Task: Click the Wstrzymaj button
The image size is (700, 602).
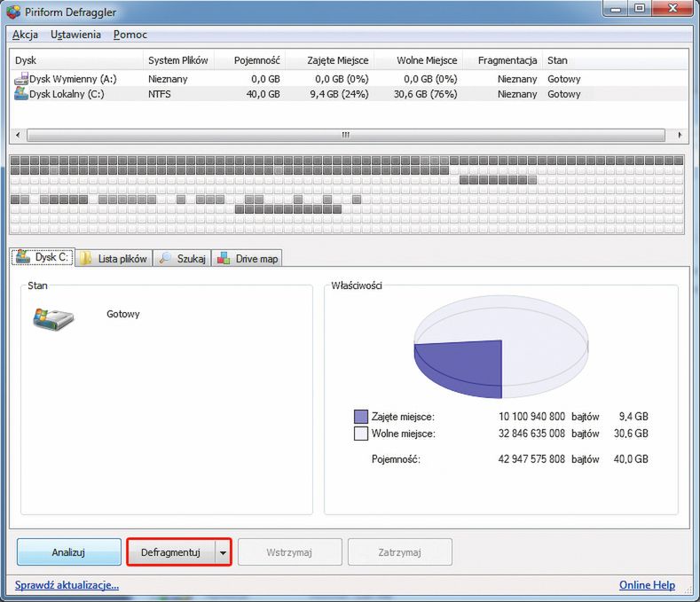Action: 290,552
